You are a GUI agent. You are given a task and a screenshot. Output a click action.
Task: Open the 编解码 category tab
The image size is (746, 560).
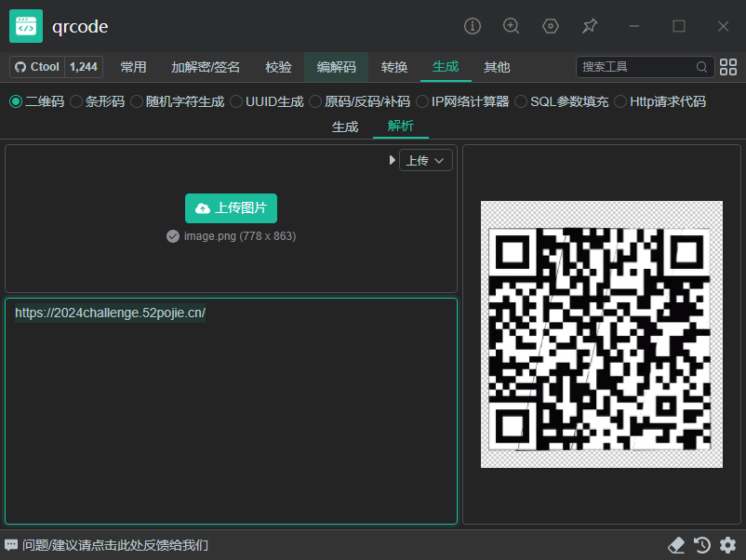(337, 67)
